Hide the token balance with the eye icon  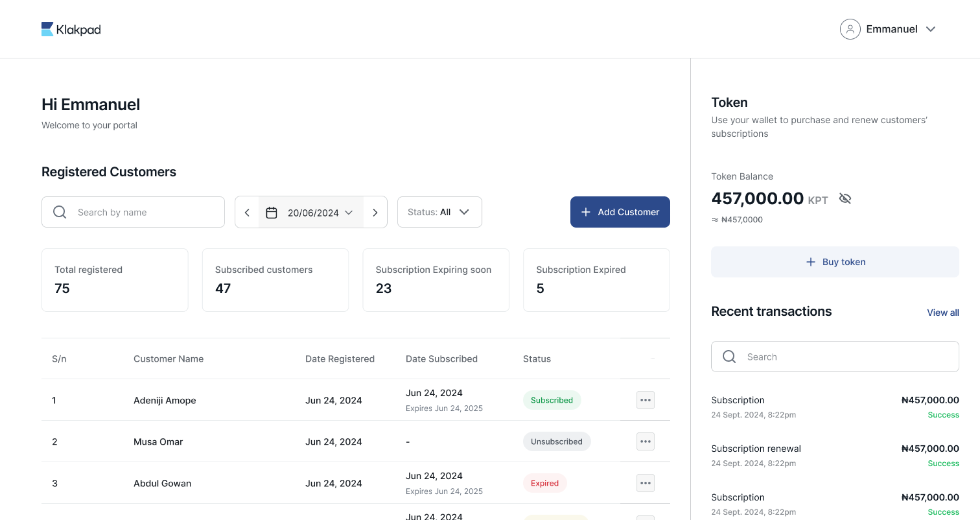[x=845, y=198]
